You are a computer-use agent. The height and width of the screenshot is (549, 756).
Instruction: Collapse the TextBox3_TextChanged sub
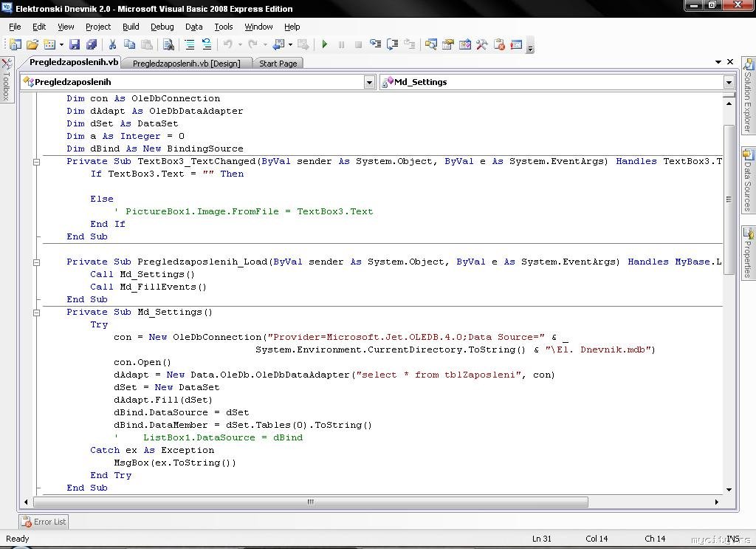(x=37, y=161)
